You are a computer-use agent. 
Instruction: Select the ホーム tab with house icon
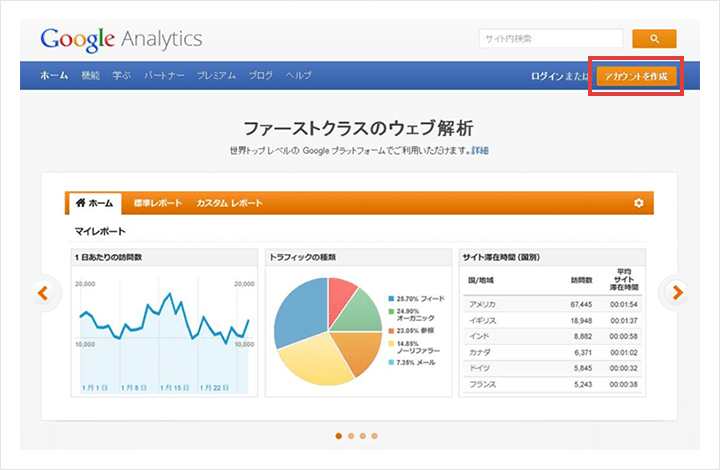tap(95, 203)
